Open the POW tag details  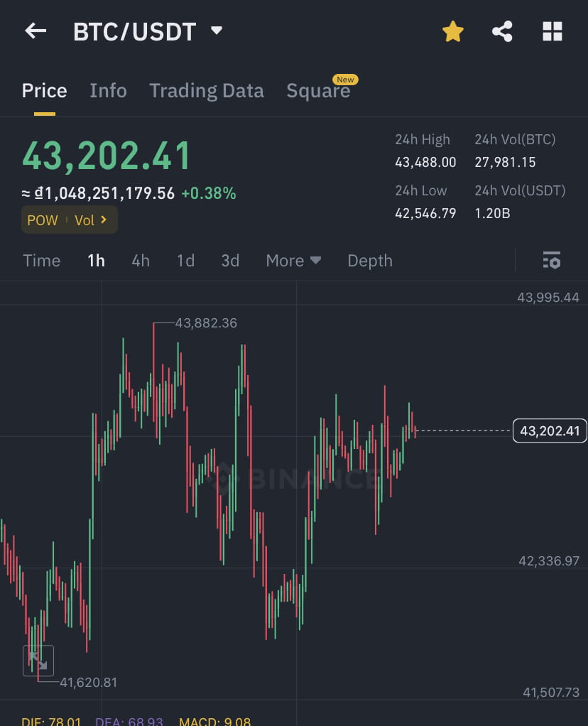(x=43, y=220)
